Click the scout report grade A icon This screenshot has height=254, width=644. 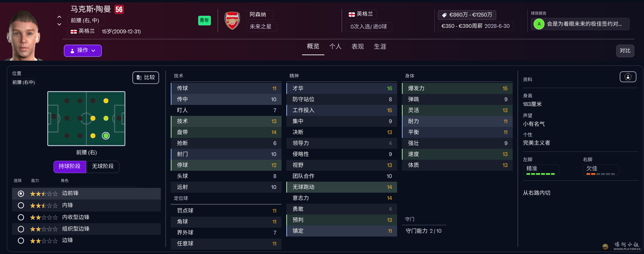point(539,24)
